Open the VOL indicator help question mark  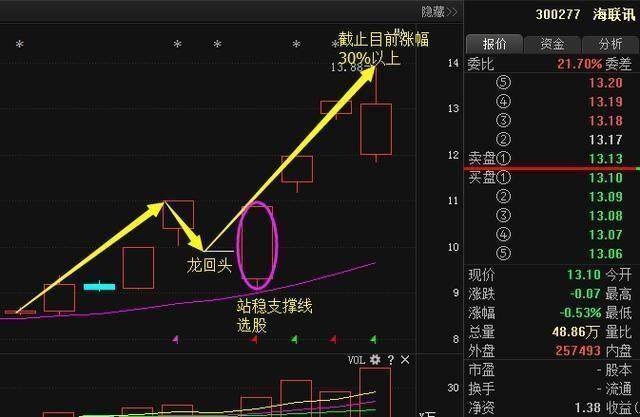[391, 360]
